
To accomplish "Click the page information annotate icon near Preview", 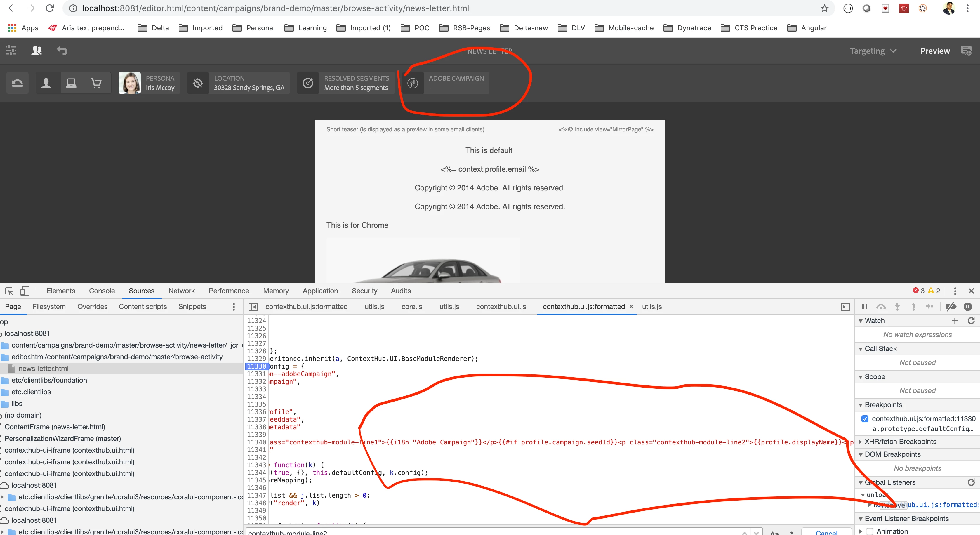I will coord(966,51).
